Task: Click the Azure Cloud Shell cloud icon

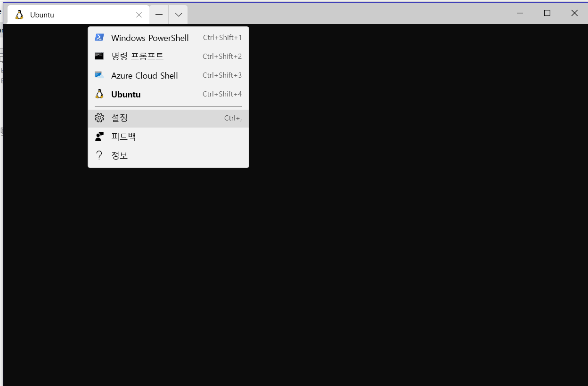Action: [x=99, y=75]
